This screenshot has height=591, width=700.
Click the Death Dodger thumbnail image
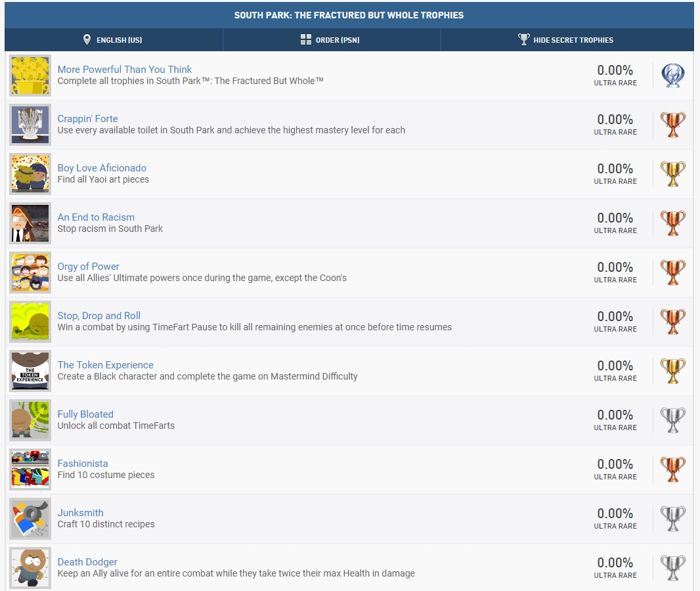coord(30,568)
